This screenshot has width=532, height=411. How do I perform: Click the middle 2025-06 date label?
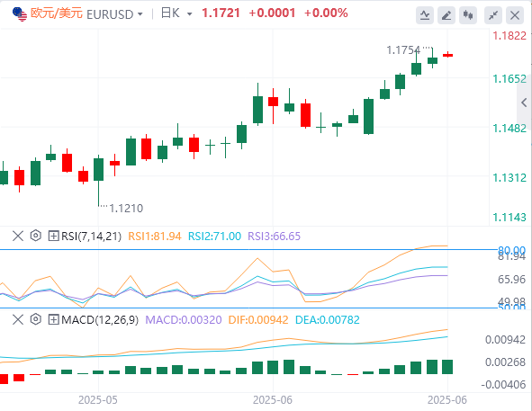[273, 400]
